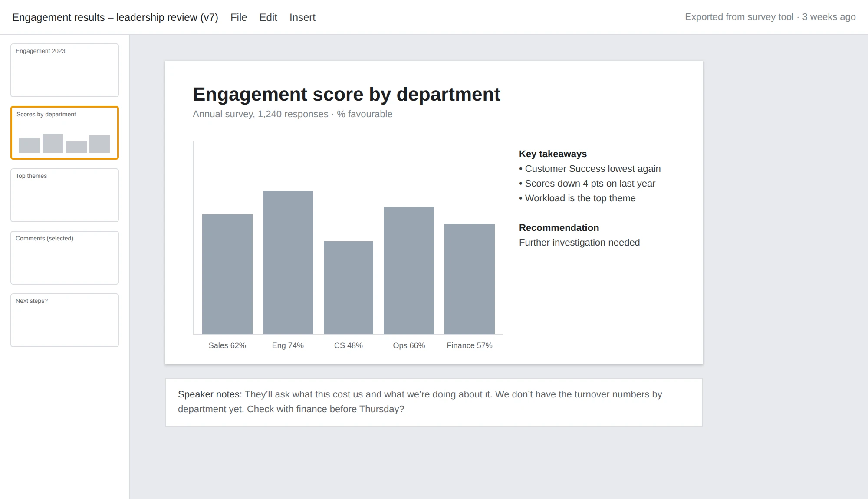Select the CS 48% bar in chart
The image size is (868, 499).
349,288
